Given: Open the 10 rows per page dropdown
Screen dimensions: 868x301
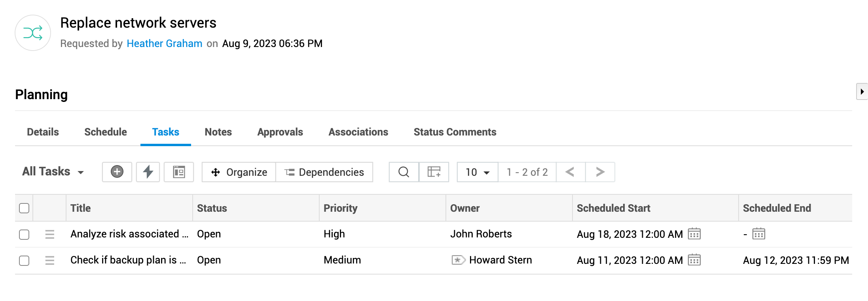Looking at the screenshot, I should click(478, 172).
